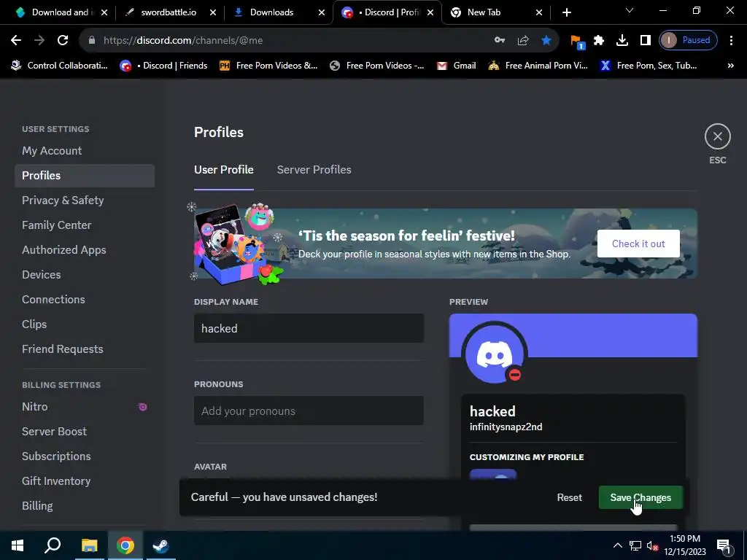
Task: Click the Discord avatar in the preview
Action: pos(495,354)
